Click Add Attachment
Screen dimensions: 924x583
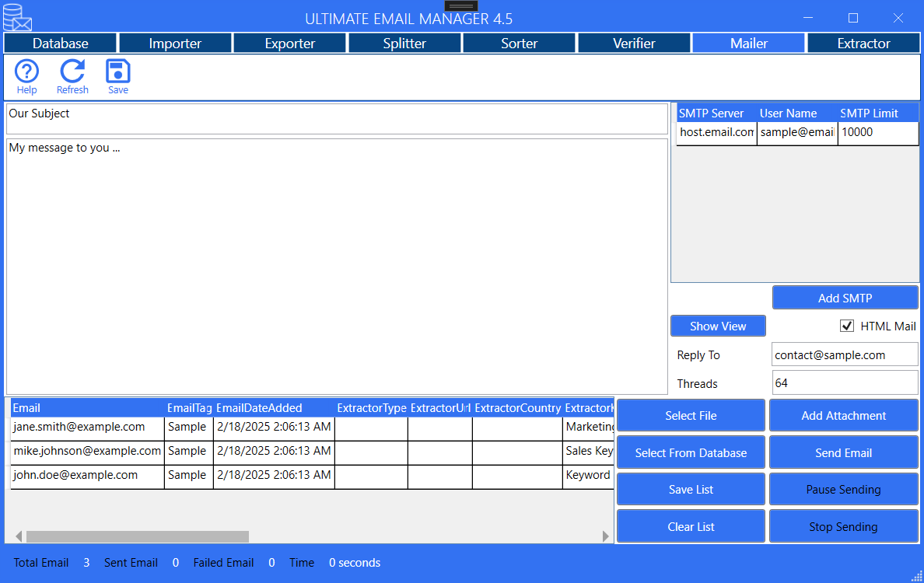tap(843, 415)
